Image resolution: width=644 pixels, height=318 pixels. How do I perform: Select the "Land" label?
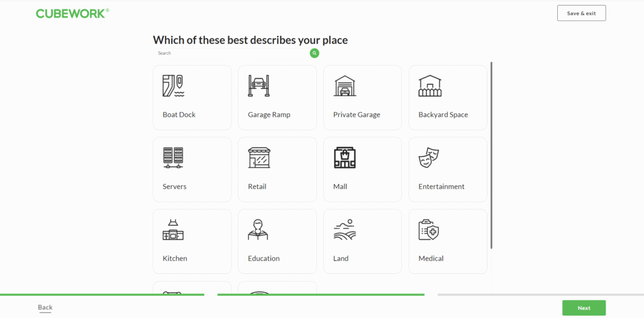(341, 259)
